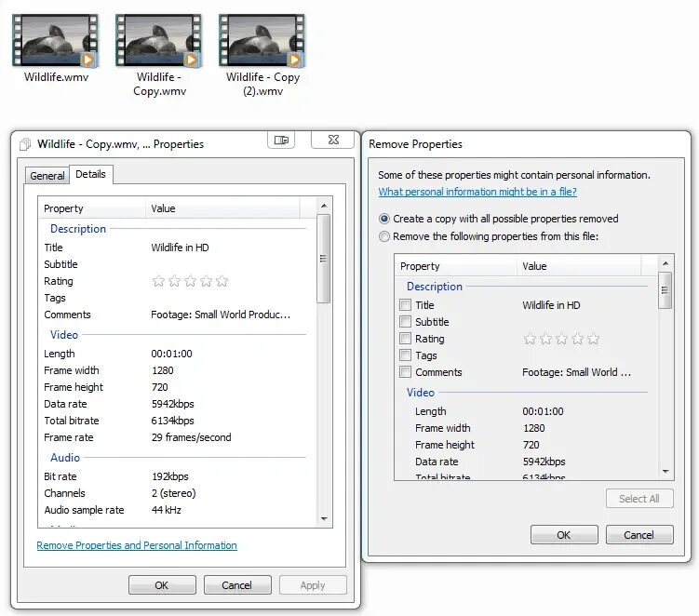Click the Subtitle row in Properties dialog
The height and width of the screenshot is (616, 699).
click(177, 264)
